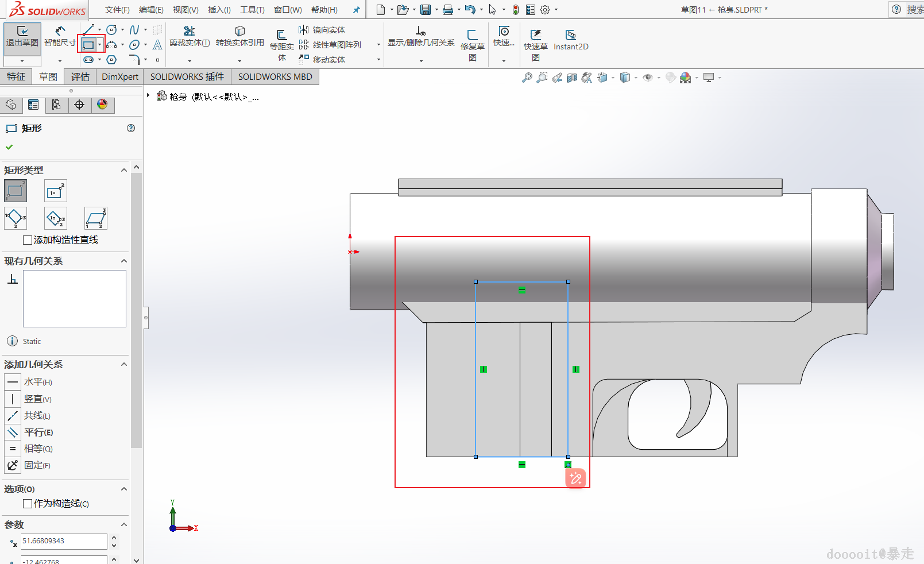Viewport: 924px width, 564px height.
Task: Expand the 枪身 feature tree node
Action: [x=148, y=96]
